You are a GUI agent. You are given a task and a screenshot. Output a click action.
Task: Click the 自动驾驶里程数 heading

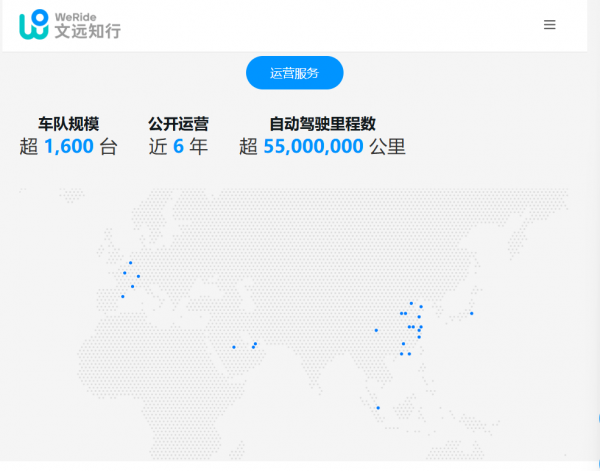coord(322,124)
